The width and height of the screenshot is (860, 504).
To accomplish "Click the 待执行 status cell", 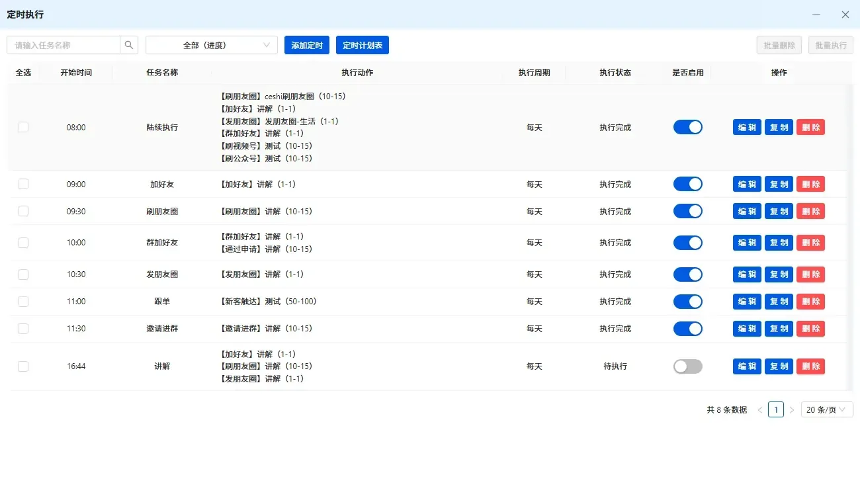I will pos(615,366).
